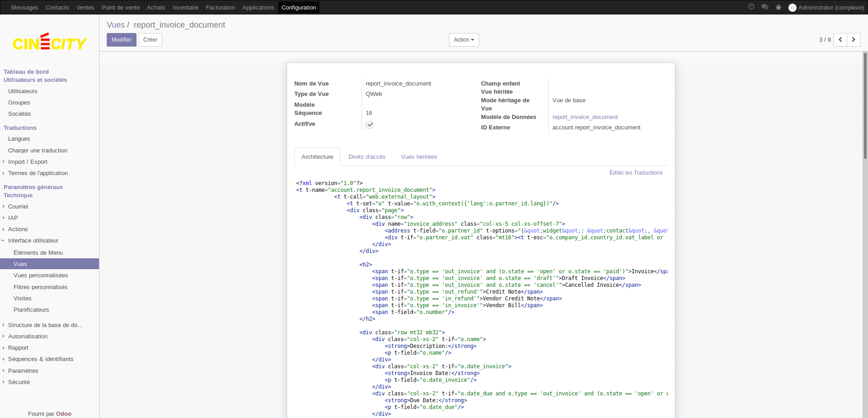
Task: Collapse the Interface utilisateur section
Action: click(33, 241)
